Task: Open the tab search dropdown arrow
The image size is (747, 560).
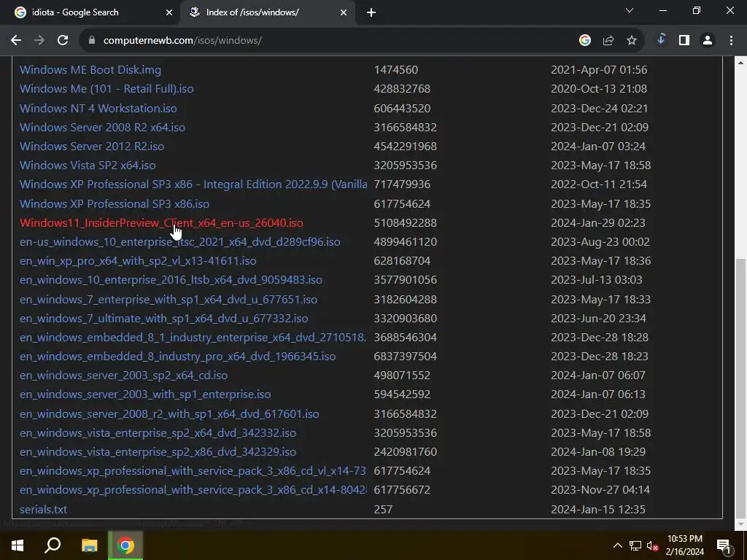Action: click(630, 10)
